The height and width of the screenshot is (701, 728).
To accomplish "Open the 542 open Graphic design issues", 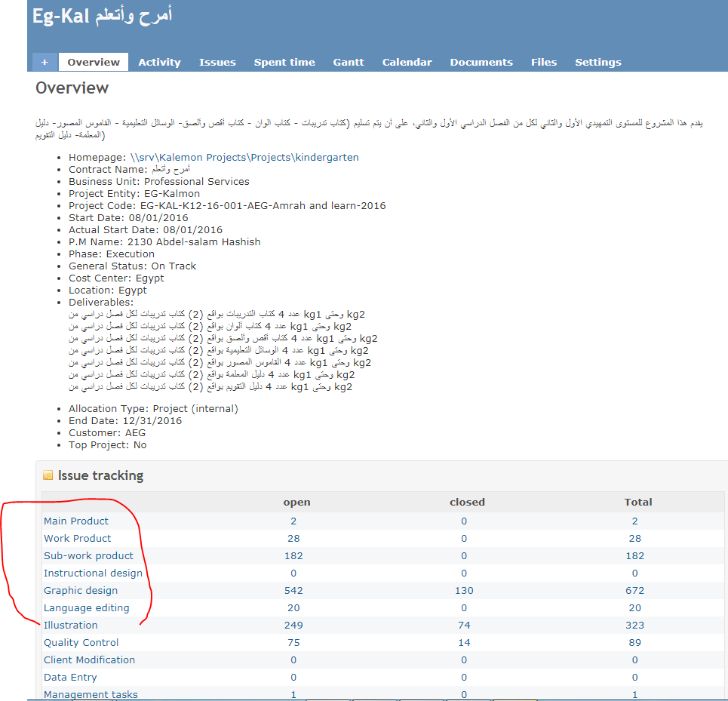I will (293, 591).
